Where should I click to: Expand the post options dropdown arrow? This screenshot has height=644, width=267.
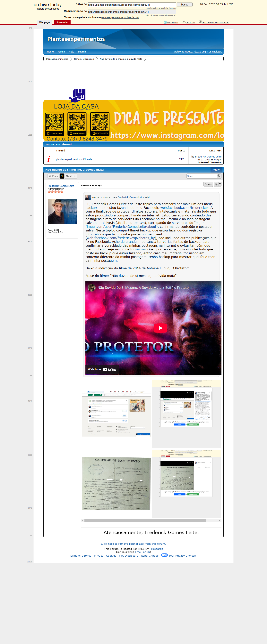(x=220, y=184)
